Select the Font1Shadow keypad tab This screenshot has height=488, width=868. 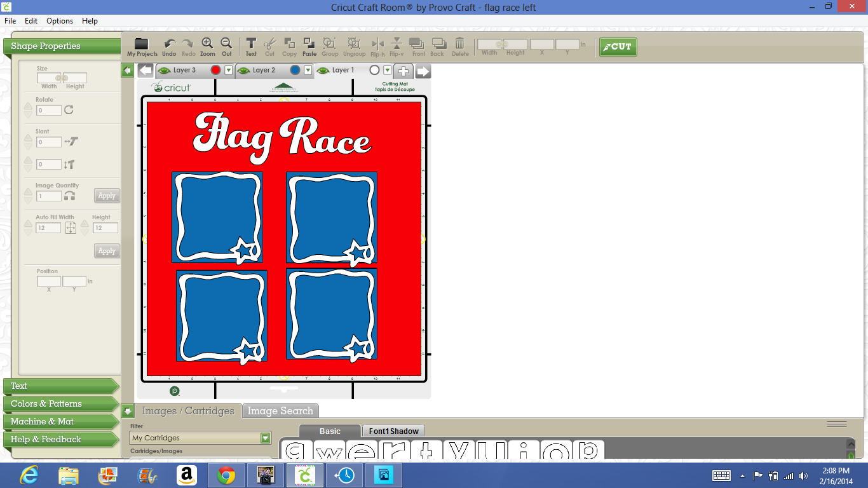pos(394,431)
